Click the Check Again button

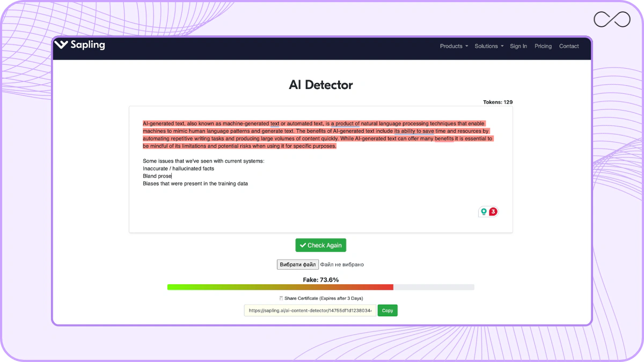(x=321, y=245)
